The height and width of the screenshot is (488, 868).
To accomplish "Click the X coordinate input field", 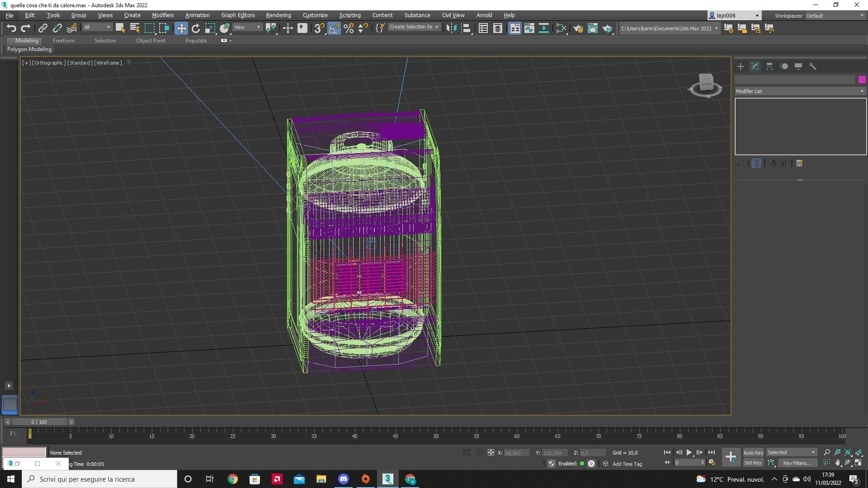I will [516, 453].
